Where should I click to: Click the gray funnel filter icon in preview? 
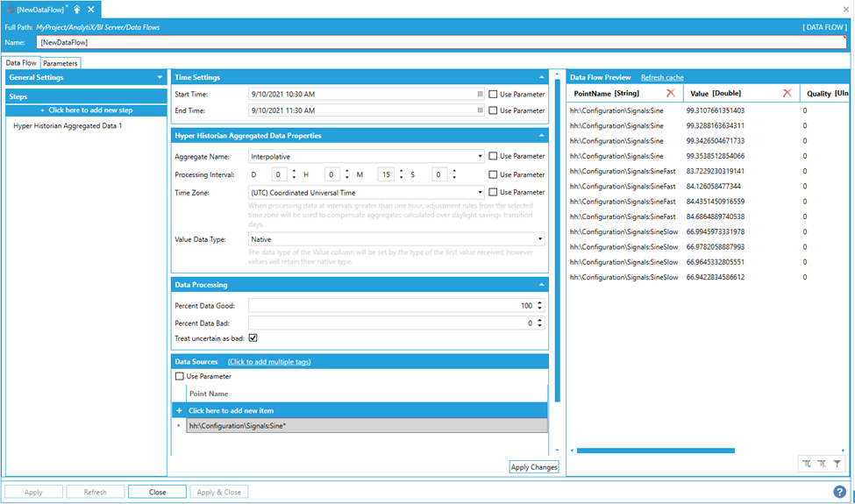click(837, 464)
